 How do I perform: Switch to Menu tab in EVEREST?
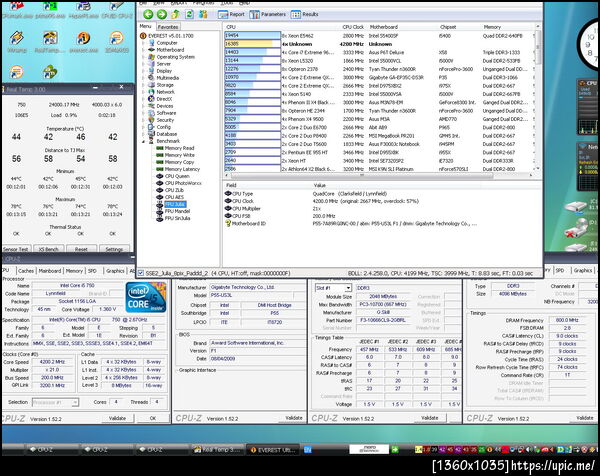click(145, 26)
